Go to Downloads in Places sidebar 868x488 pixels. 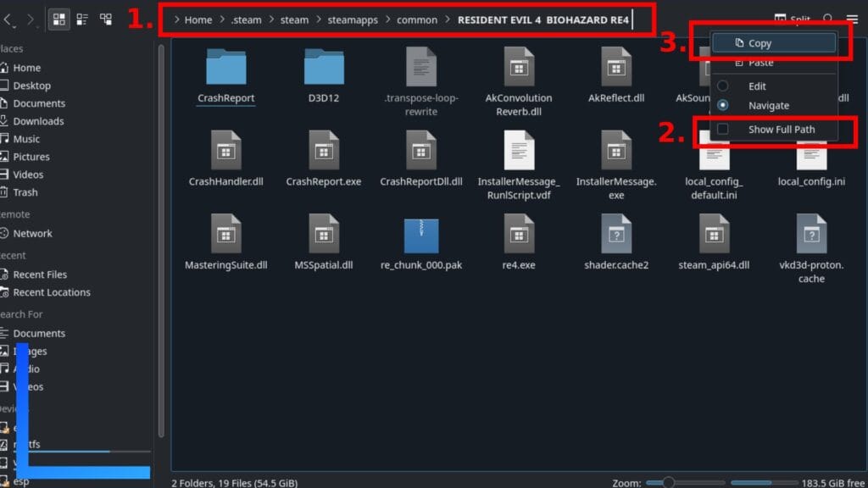coord(38,121)
